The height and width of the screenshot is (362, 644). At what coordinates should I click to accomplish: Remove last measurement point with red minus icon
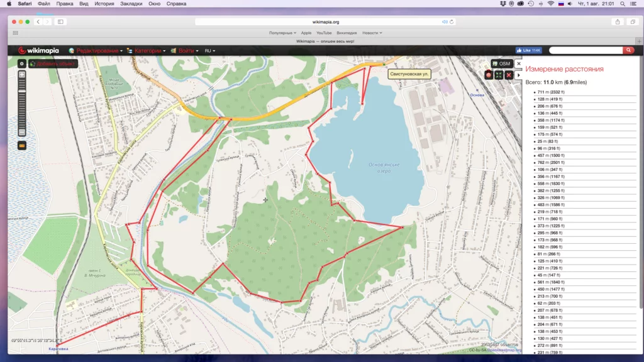click(488, 75)
